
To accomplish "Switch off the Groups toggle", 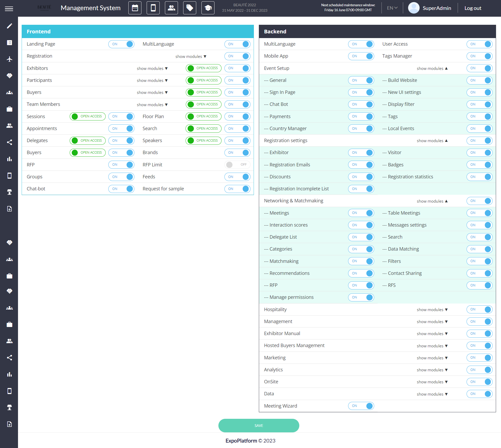I will pos(121,177).
